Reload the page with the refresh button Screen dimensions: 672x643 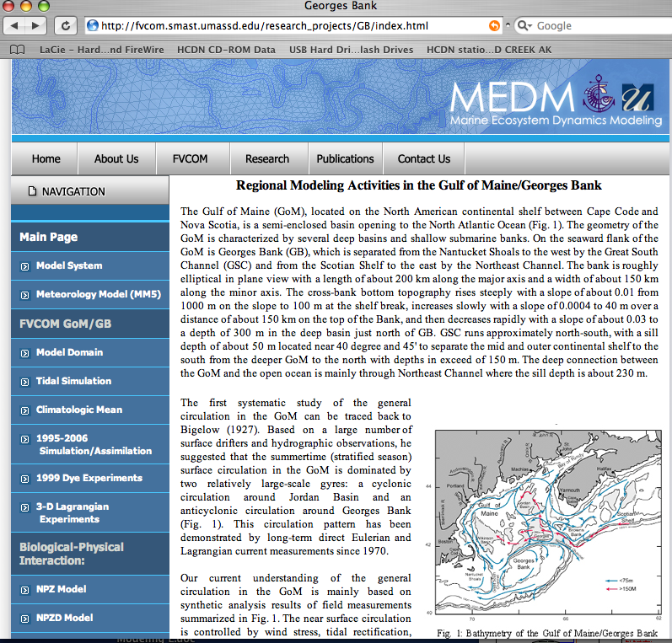(x=66, y=25)
